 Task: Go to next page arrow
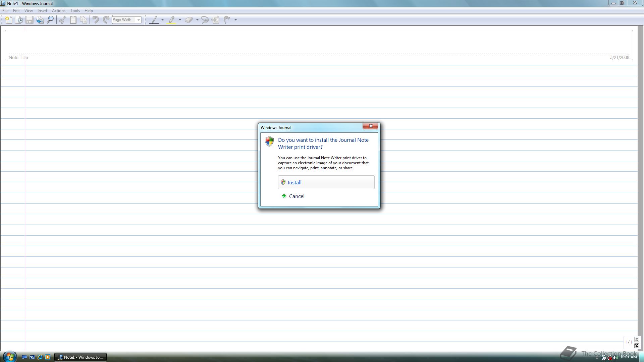[637, 346]
